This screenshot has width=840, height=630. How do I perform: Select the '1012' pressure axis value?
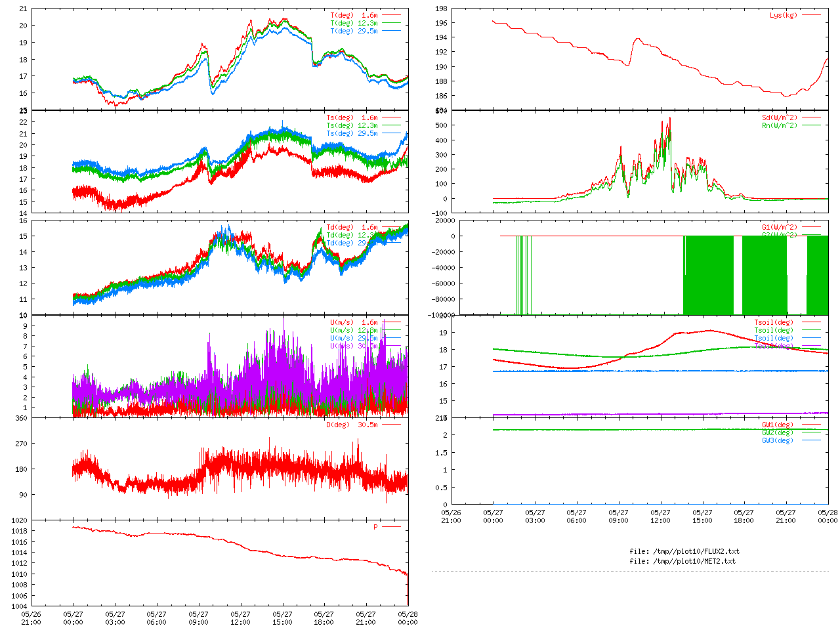coord(19,563)
